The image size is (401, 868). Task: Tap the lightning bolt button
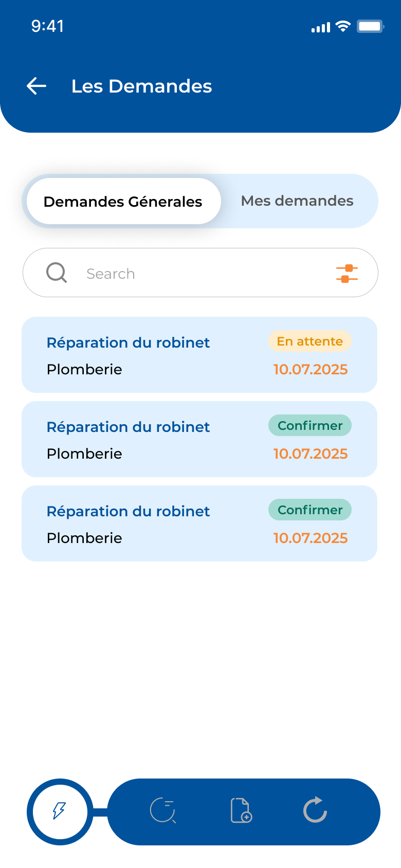pyautogui.click(x=60, y=811)
